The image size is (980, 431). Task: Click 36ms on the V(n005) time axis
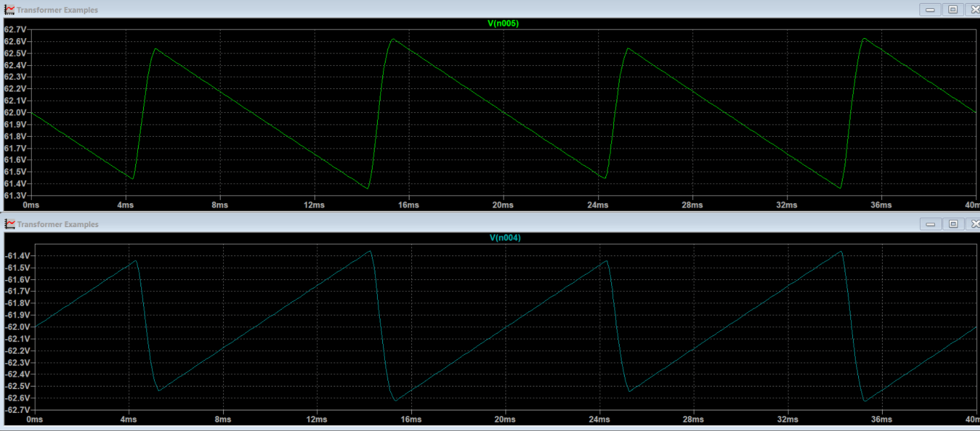pyautogui.click(x=881, y=205)
